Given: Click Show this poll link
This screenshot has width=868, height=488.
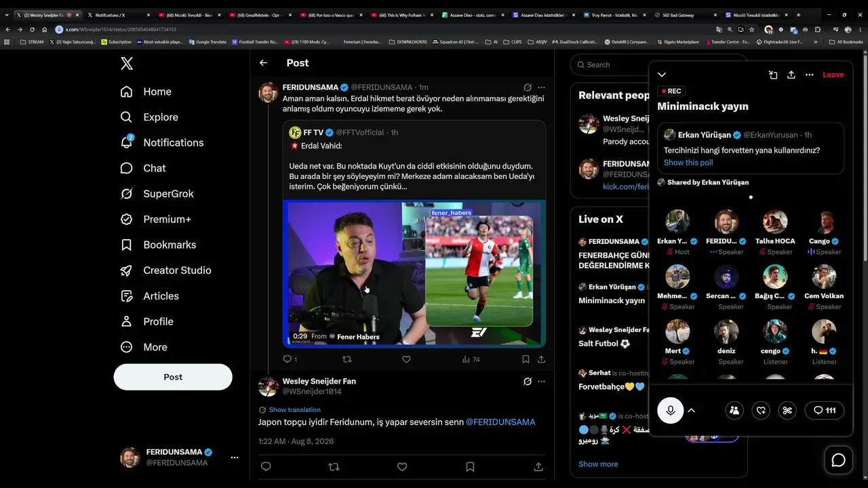Looking at the screenshot, I should (688, 163).
